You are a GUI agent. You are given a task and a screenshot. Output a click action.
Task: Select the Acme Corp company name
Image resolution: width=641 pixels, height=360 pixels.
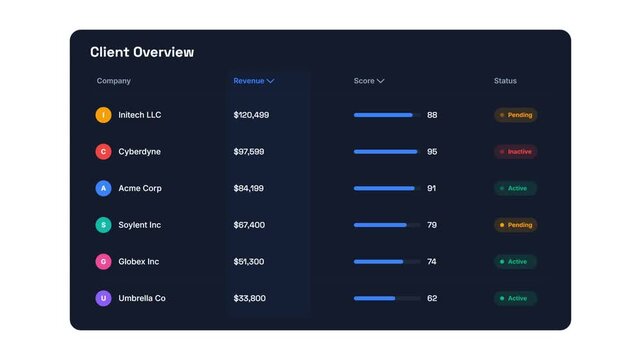140,188
